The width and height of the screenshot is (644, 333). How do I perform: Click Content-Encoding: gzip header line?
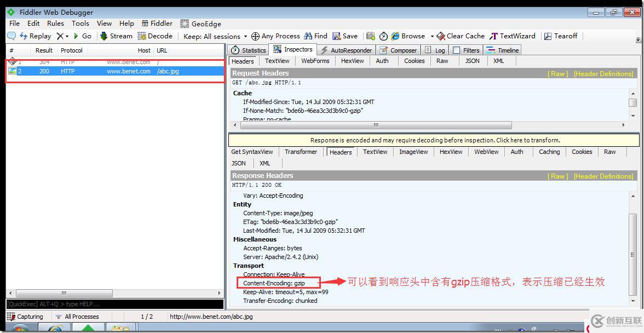click(x=274, y=283)
